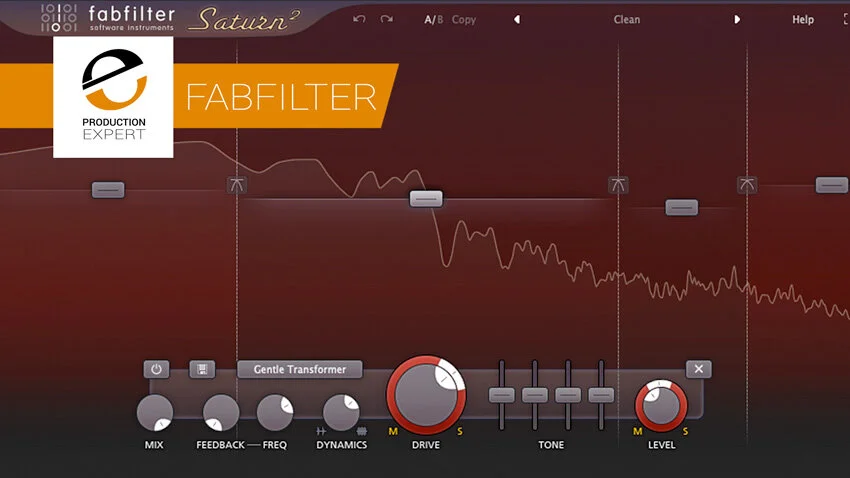Click the redo arrow icon
Screen dimensions: 850x478
387,19
